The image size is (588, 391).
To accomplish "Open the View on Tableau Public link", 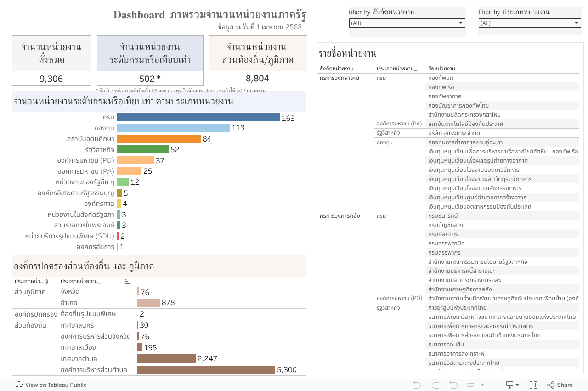I will pos(56,385).
